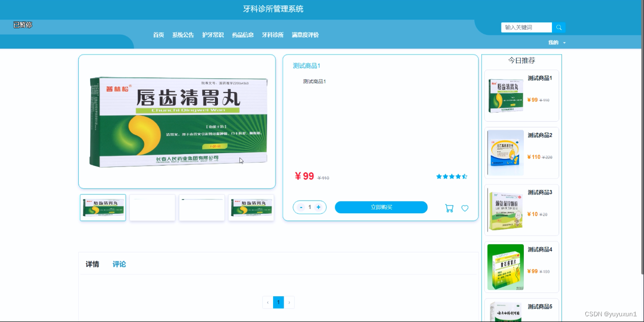Switch to the 评论 tab

pyautogui.click(x=119, y=264)
